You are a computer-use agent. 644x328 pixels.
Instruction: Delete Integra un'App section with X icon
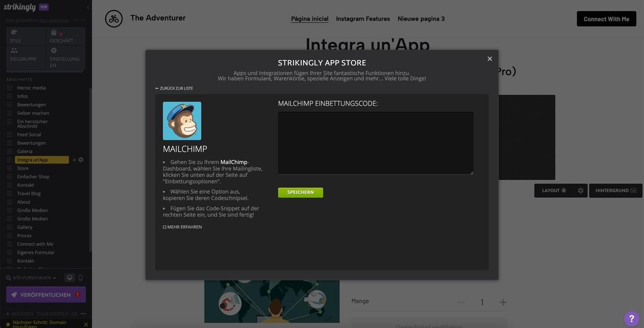tap(75, 160)
